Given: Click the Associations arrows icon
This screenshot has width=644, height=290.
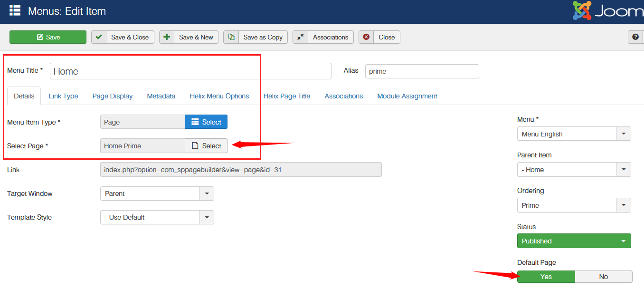Looking at the screenshot, I should coord(301,37).
